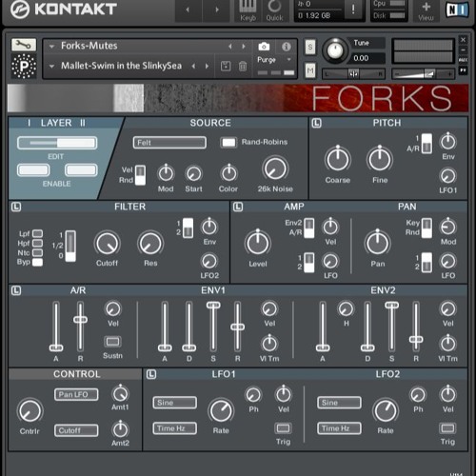Select the Hpf filter type
Screen dimensions: 476x476
(37, 243)
